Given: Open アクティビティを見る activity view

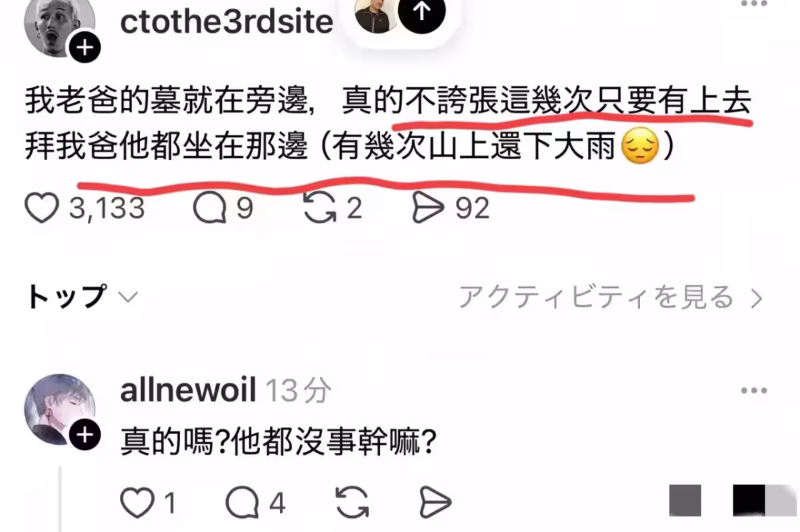Looking at the screenshot, I should pyautogui.click(x=610, y=297).
